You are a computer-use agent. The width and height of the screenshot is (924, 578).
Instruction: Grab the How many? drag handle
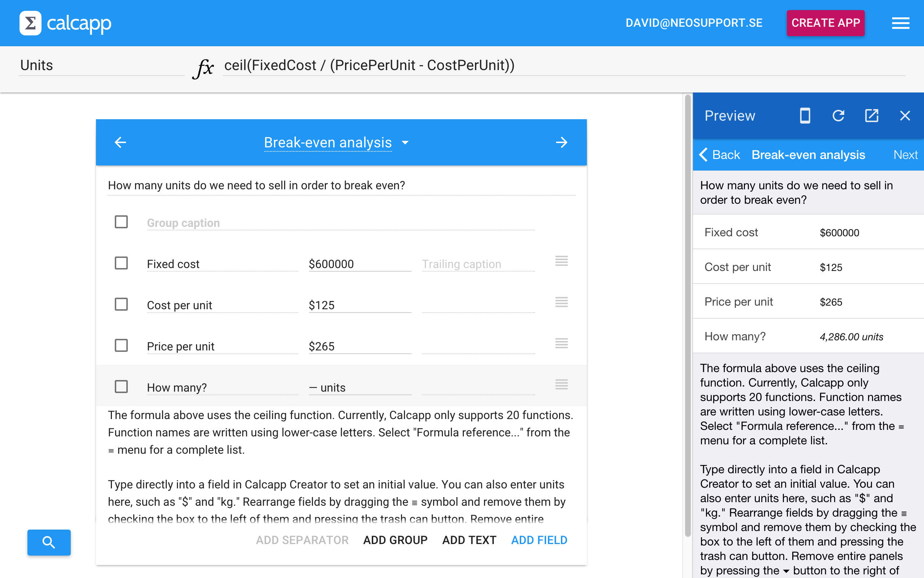[x=561, y=384]
